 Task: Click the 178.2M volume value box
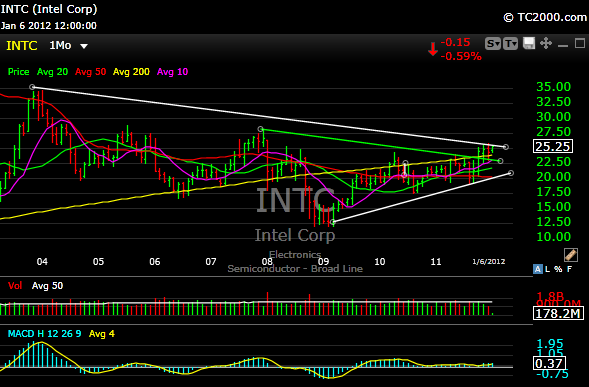coord(558,313)
